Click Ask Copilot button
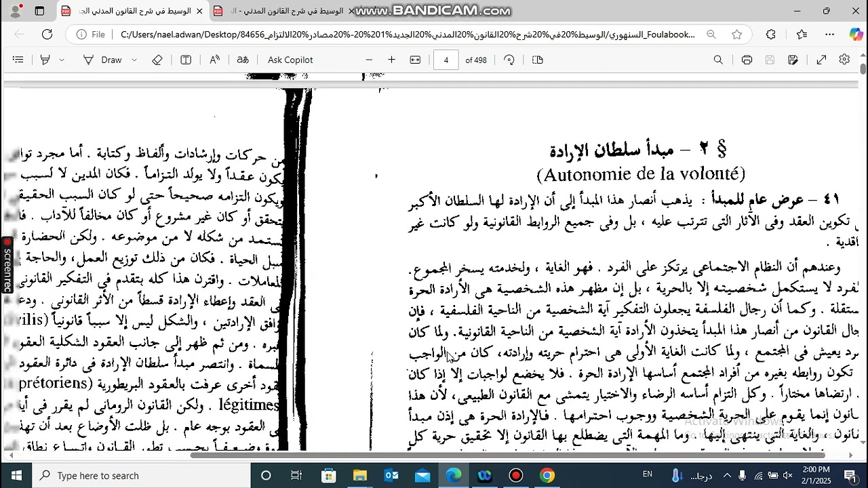Screen dimensions: 868x488 click(x=290, y=60)
